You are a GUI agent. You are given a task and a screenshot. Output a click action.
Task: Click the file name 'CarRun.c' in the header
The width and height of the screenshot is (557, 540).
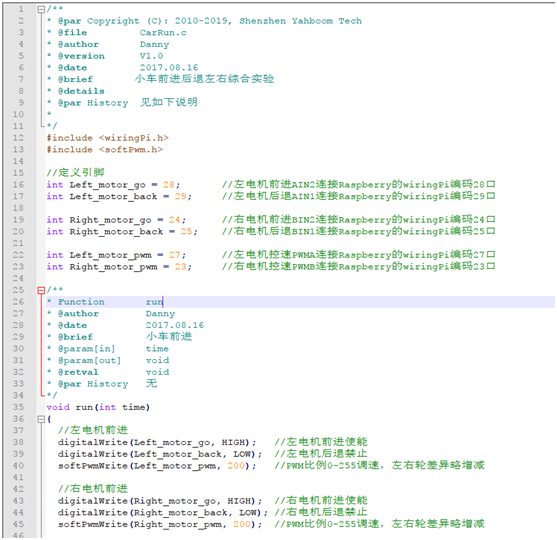(x=163, y=33)
